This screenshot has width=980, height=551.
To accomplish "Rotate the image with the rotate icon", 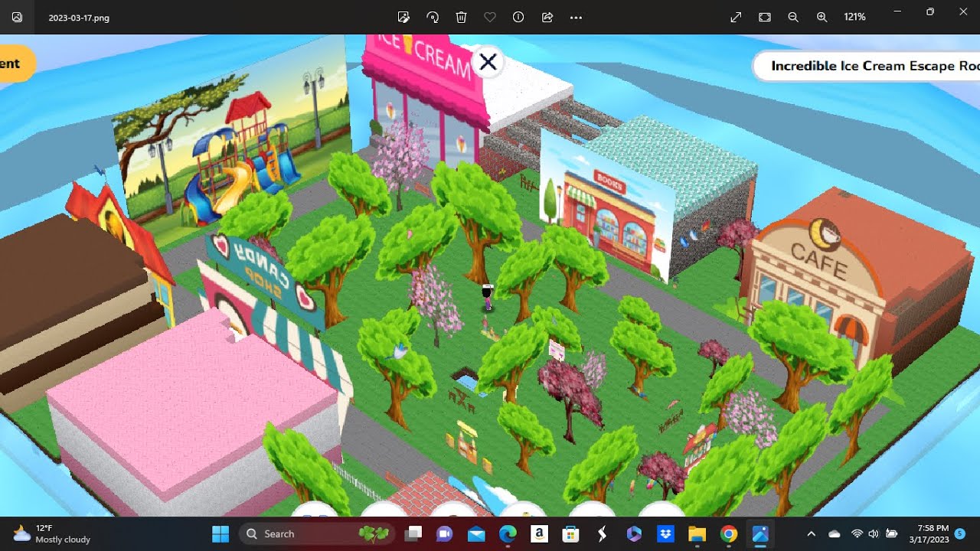I will [x=433, y=17].
